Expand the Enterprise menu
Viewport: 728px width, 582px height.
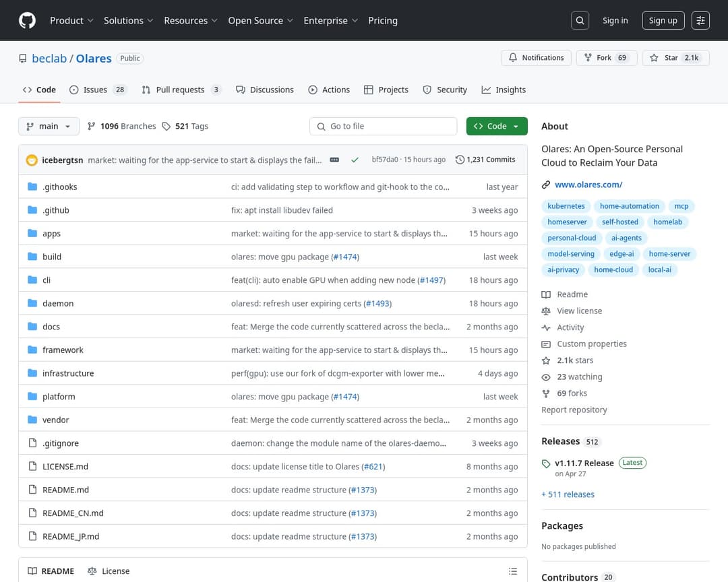point(330,20)
